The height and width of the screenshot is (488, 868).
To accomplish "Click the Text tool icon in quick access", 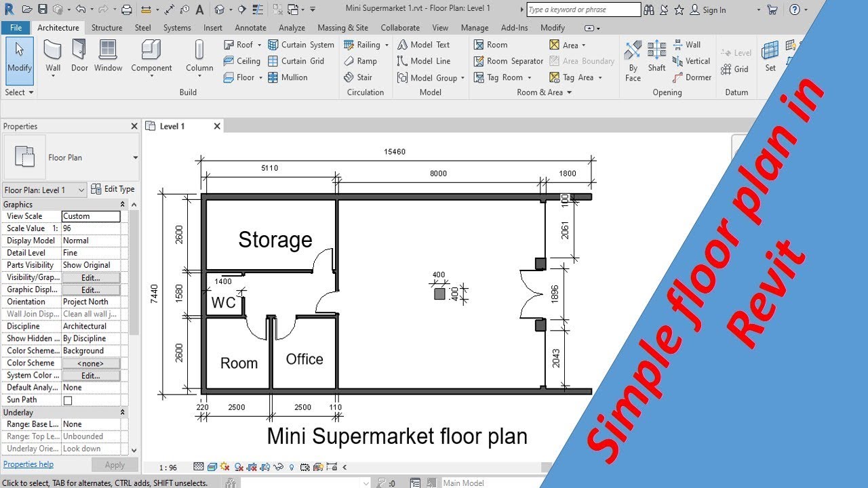I will (200, 9).
